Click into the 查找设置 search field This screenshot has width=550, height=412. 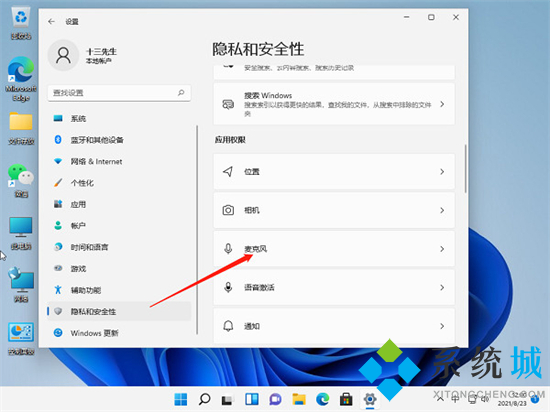pos(119,93)
